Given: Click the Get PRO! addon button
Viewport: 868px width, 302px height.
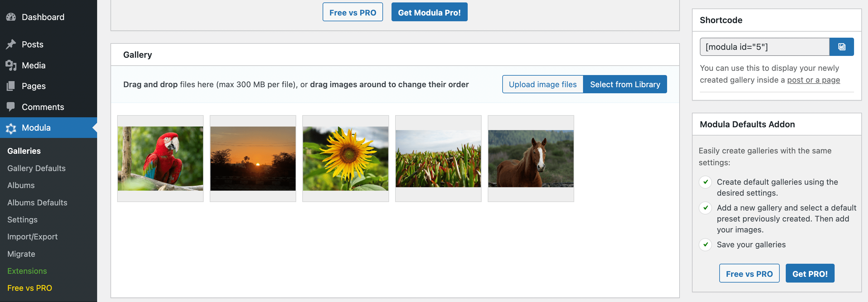Looking at the screenshot, I should click(810, 273).
